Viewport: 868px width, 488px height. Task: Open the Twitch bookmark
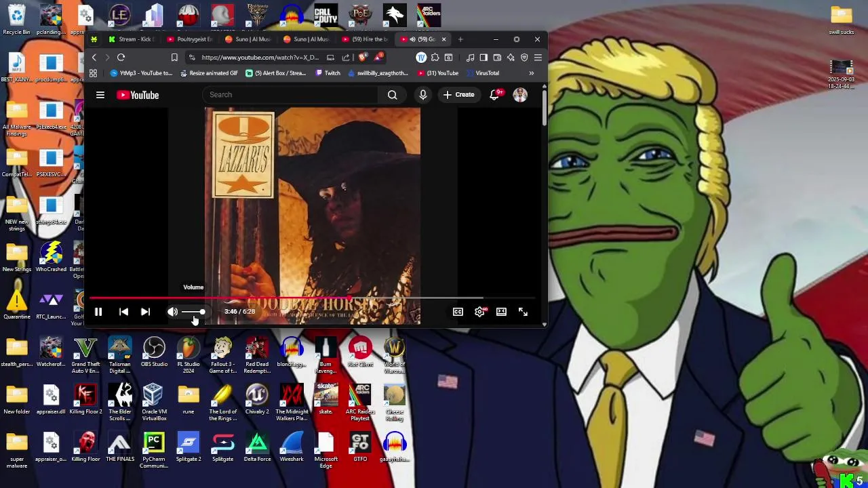click(x=328, y=73)
